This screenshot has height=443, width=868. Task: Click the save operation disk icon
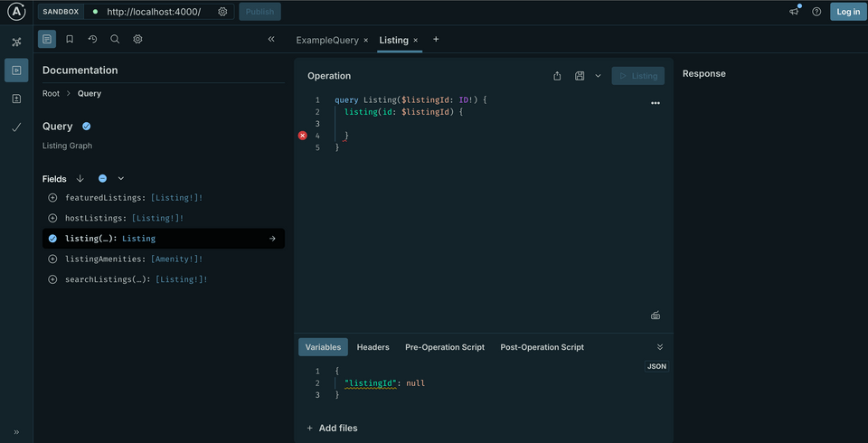[580, 76]
